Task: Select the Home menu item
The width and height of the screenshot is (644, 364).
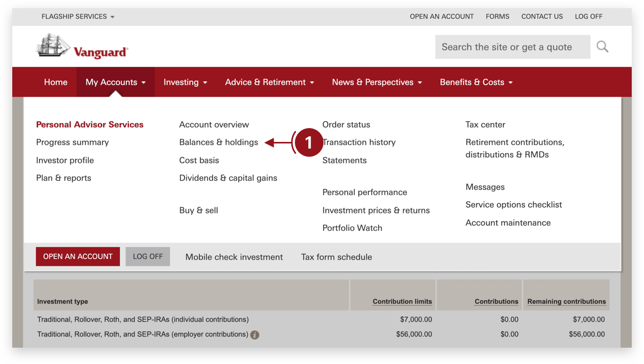Action: click(x=55, y=82)
